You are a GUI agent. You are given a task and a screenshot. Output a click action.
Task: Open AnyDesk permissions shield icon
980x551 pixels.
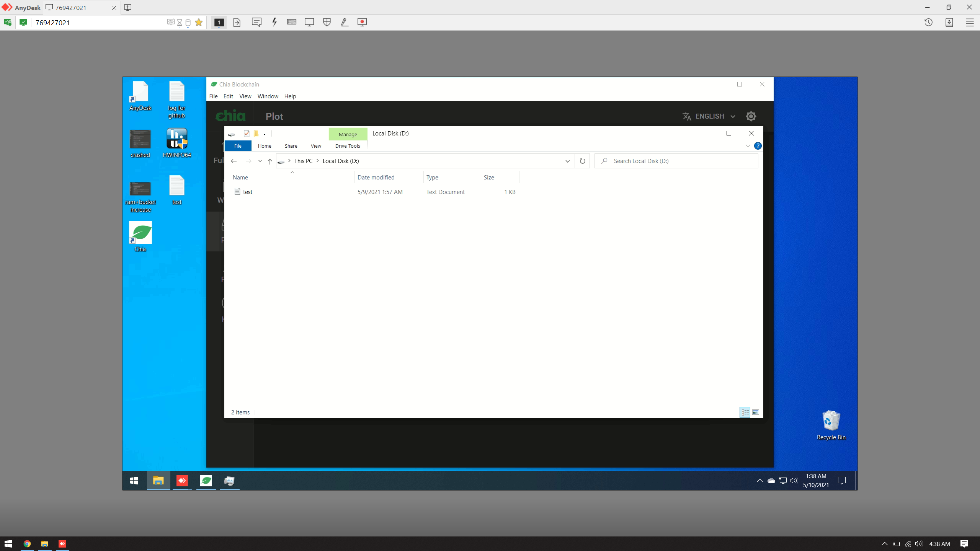point(327,22)
